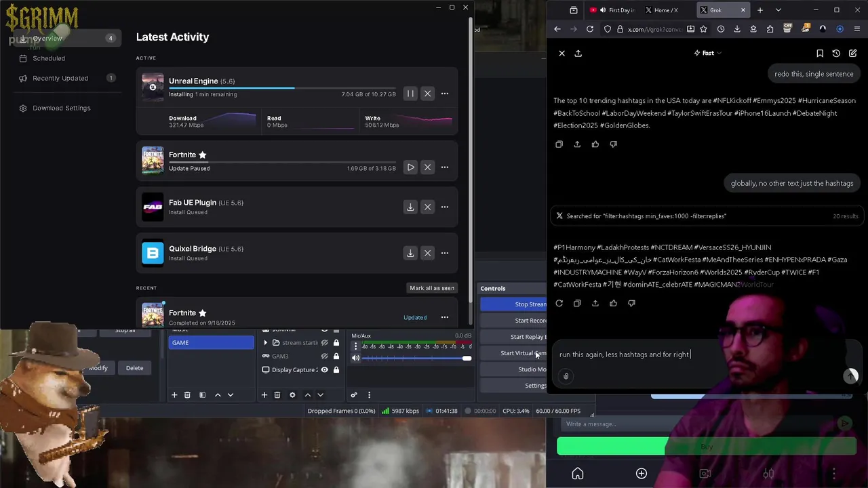Toggle lock on GAM3 source

coord(336,356)
